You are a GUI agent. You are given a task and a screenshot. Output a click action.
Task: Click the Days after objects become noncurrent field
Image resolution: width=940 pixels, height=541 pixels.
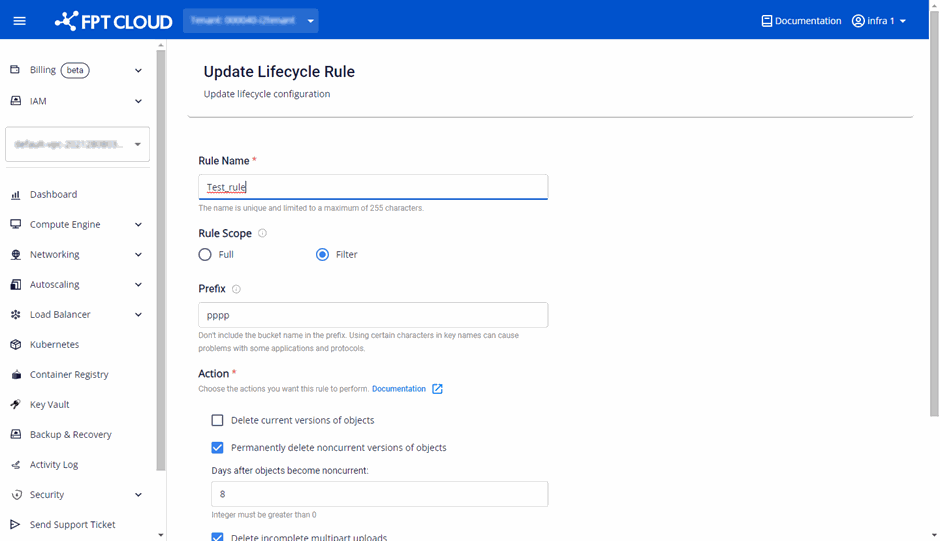coord(379,494)
